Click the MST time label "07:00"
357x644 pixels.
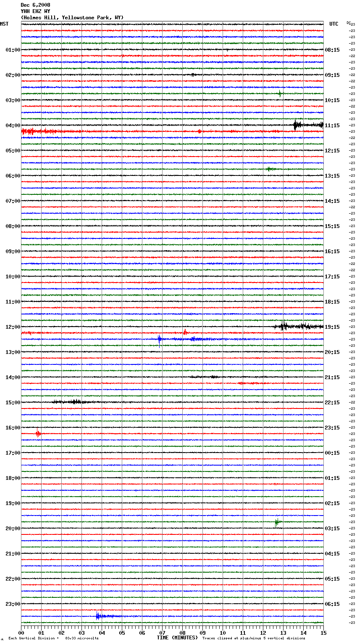13,201
